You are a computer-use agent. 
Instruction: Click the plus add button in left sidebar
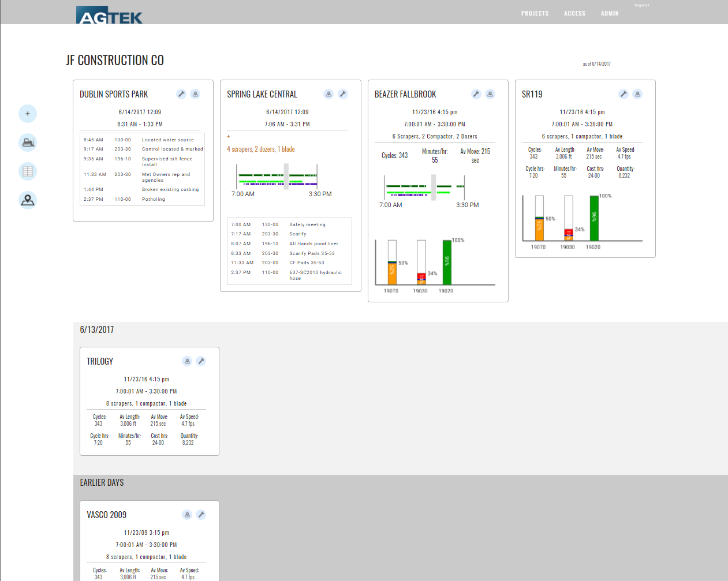click(28, 114)
